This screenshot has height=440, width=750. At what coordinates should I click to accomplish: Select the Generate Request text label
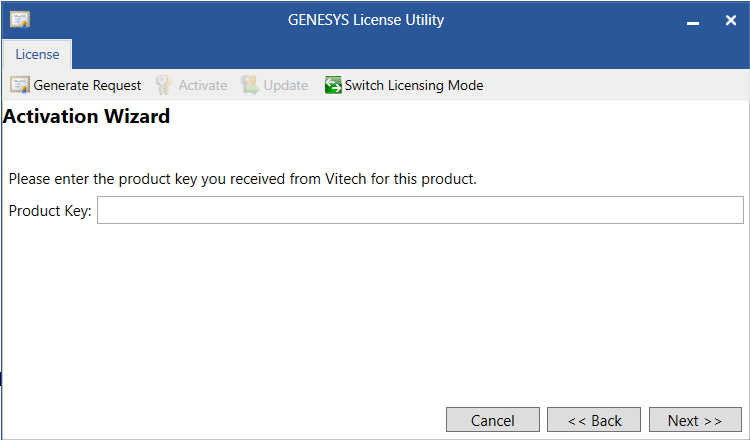point(88,86)
